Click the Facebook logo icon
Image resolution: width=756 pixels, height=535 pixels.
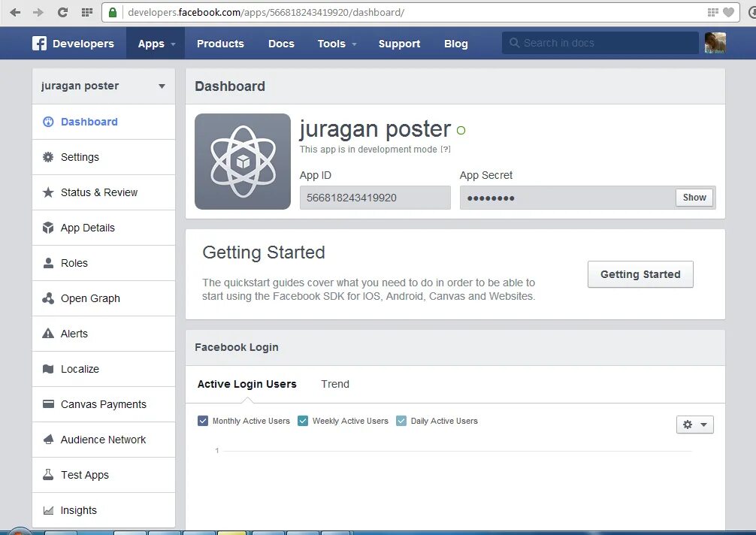coord(40,44)
